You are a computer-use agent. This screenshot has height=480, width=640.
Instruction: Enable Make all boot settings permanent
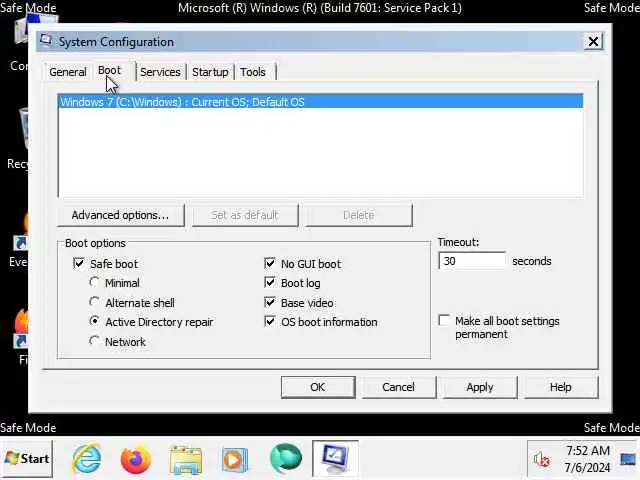[444, 320]
